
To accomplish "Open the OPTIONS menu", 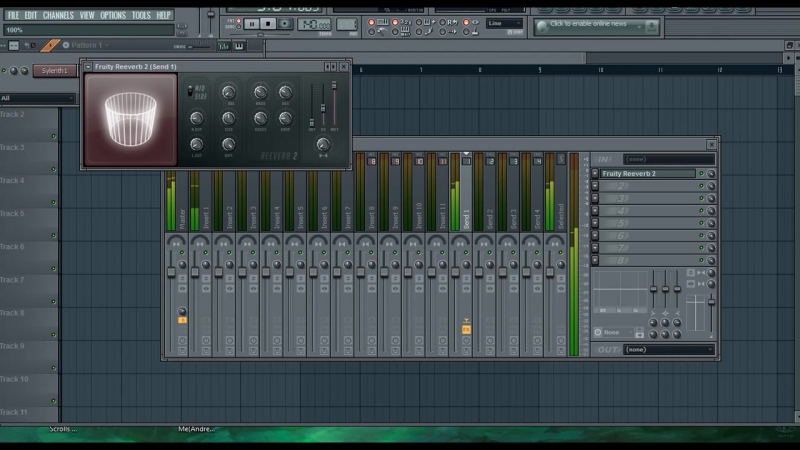I will [113, 15].
